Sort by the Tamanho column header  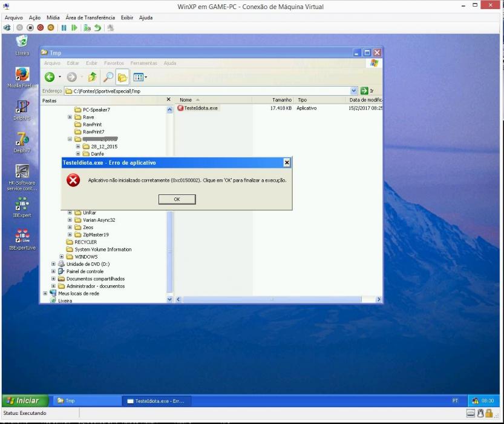(273, 100)
